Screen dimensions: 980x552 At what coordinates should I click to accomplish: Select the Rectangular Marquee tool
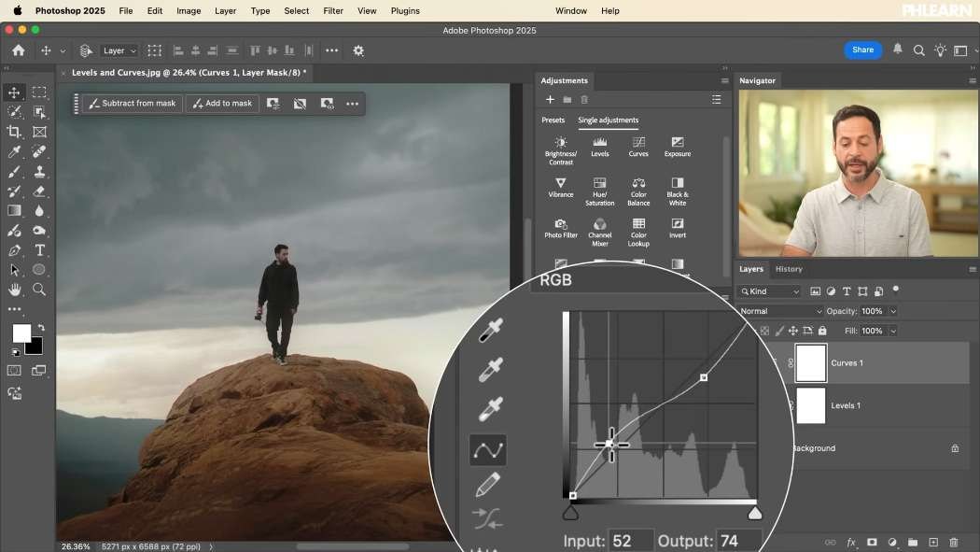[x=39, y=92]
